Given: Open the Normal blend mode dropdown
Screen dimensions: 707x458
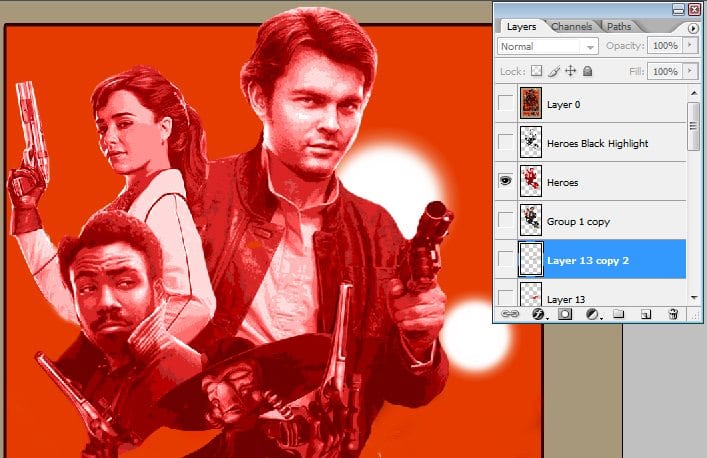Looking at the screenshot, I should pos(548,46).
